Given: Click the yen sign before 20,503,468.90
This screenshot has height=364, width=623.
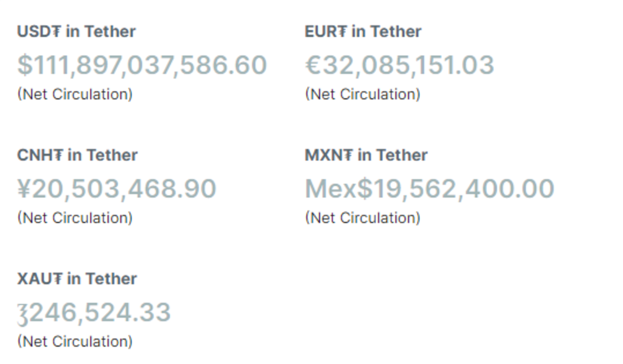Looking at the screenshot, I should pyautogui.click(x=24, y=188).
